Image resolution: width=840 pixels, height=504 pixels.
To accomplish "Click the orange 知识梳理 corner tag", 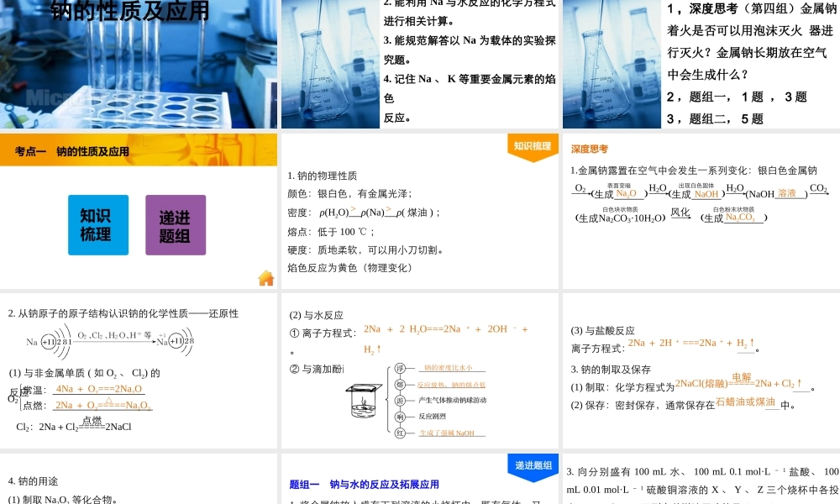I will click(533, 146).
